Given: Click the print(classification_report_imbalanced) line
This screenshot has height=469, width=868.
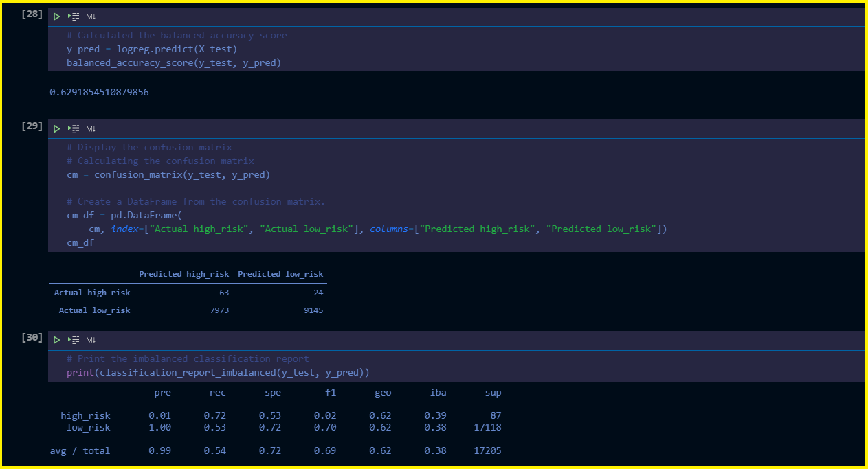Looking at the screenshot, I should (x=218, y=372).
